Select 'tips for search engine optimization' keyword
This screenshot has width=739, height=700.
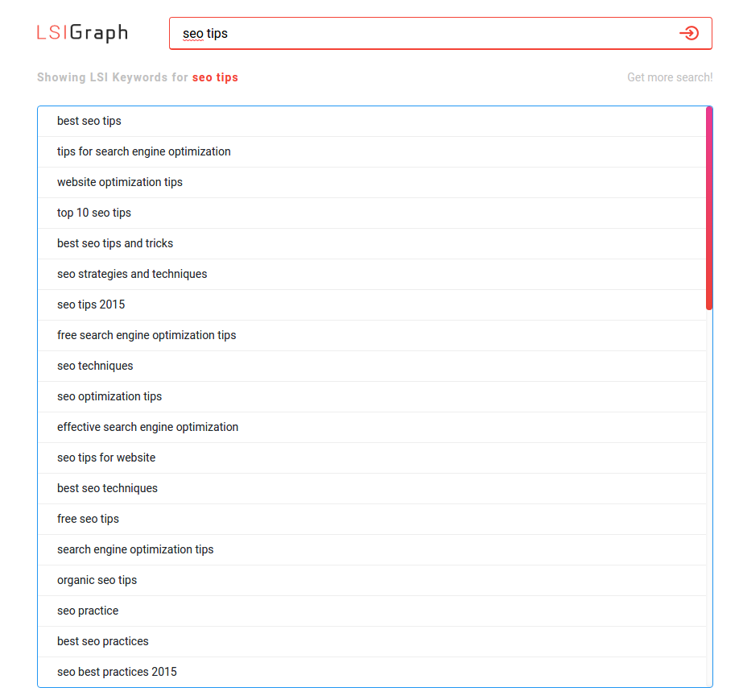(x=144, y=151)
